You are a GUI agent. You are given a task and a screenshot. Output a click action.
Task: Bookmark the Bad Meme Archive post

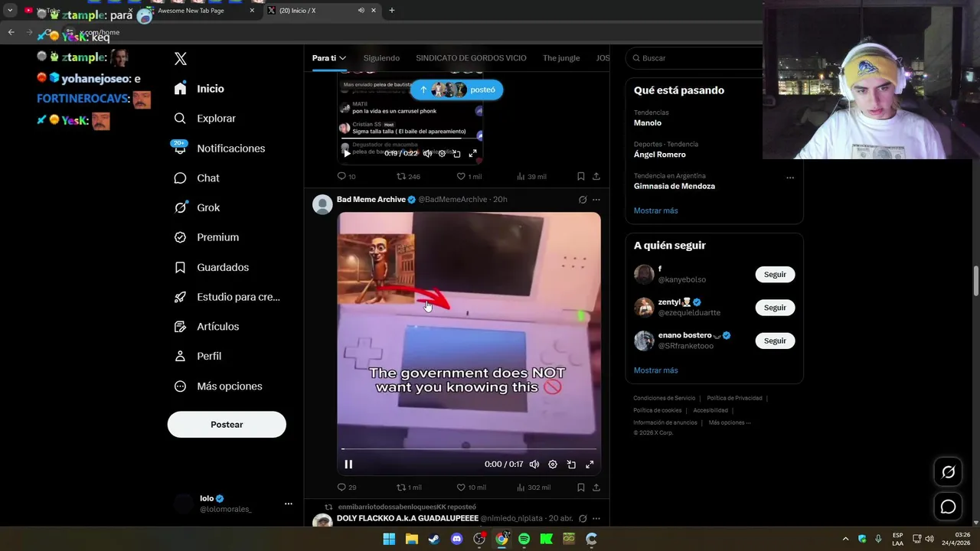581,487
